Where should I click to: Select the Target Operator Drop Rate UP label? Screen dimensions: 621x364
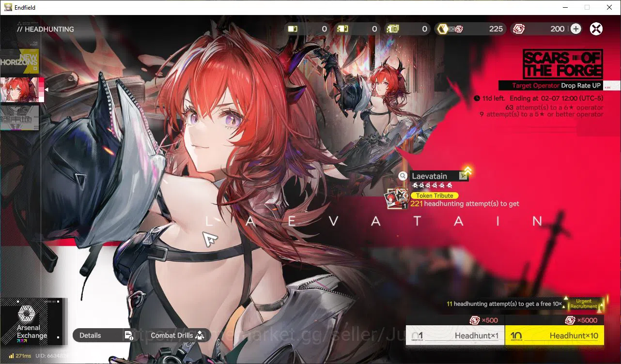[550, 85]
